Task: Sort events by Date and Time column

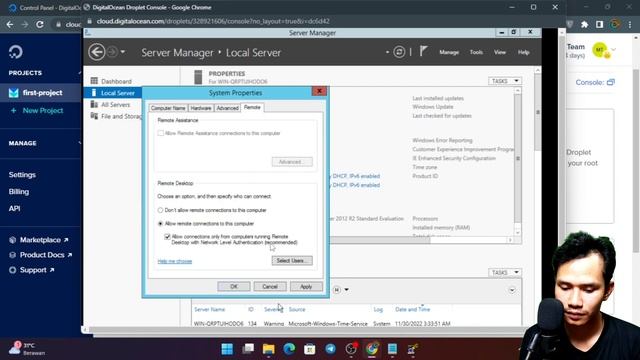Action: 412,309
